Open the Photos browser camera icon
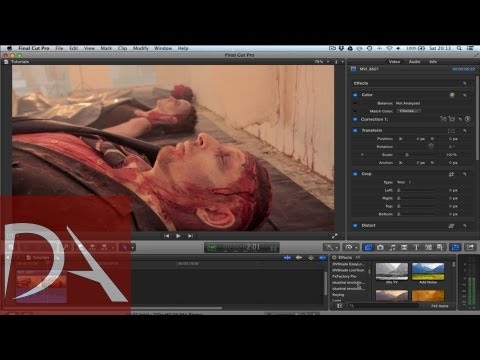The height and width of the screenshot is (360, 480). tap(380, 247)
